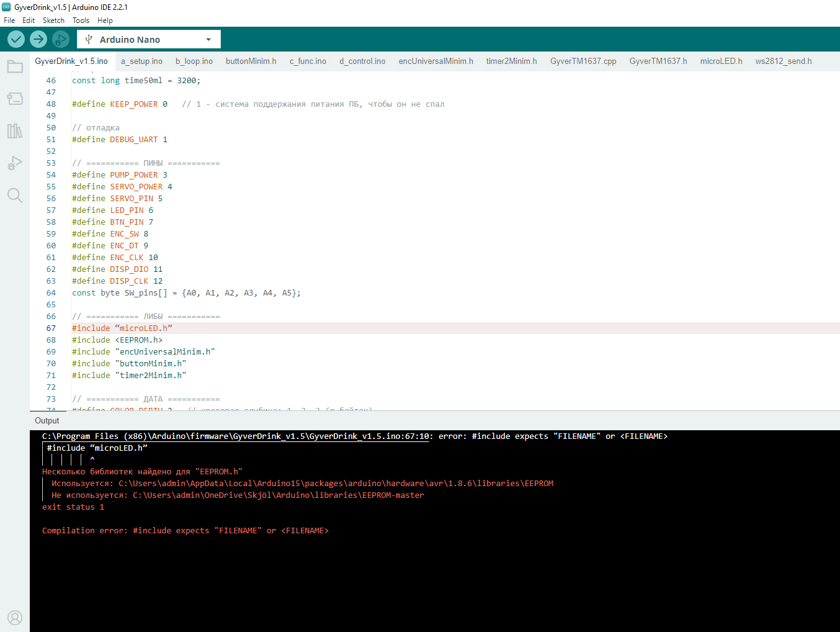Click the error file path link in output
The height and width of the screenshot is (632, 840).
click(x=235, y=436)
